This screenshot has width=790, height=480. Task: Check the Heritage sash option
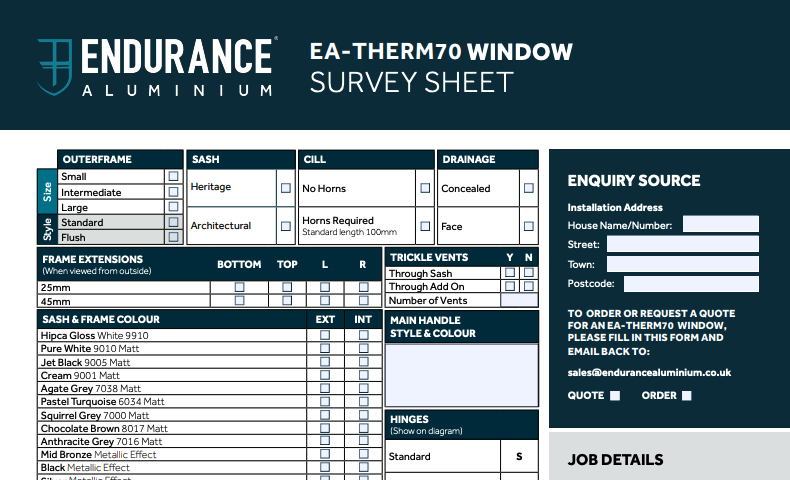[x=286, y=188]
